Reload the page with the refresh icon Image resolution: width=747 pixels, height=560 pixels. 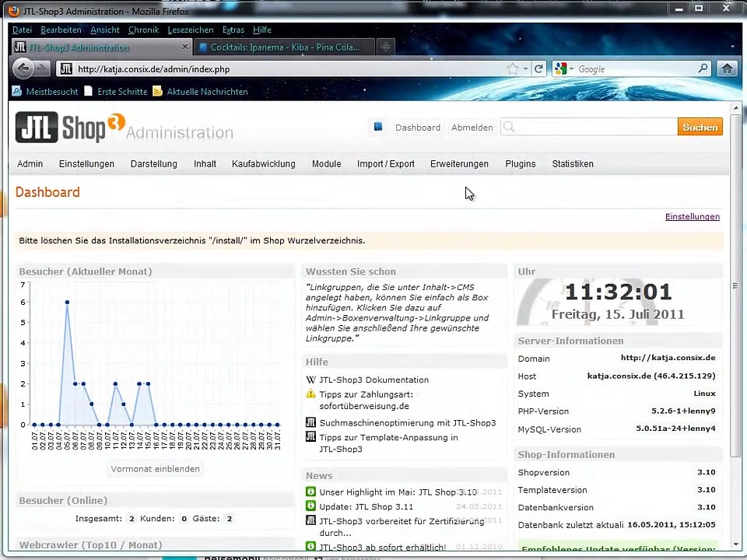pyautogui.click(x=538, y=69)
